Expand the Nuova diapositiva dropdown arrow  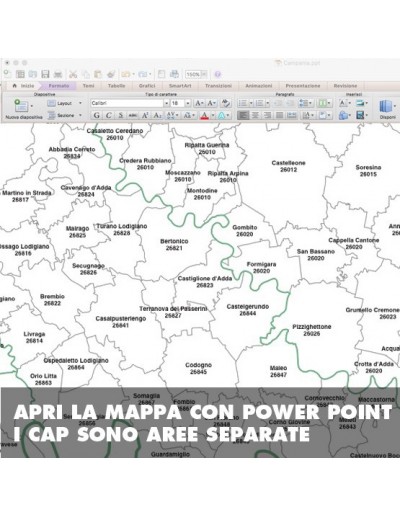(x=32, y=106)
